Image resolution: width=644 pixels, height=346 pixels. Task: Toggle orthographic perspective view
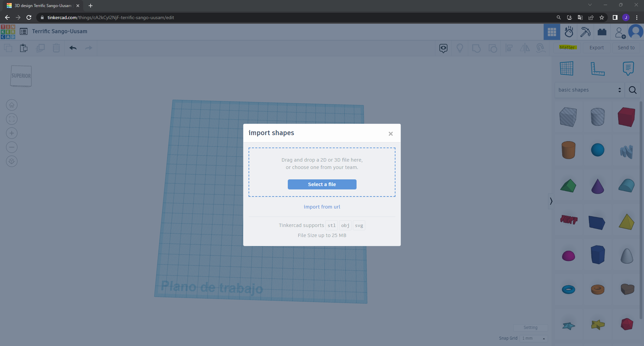click(x=12, y=161)
